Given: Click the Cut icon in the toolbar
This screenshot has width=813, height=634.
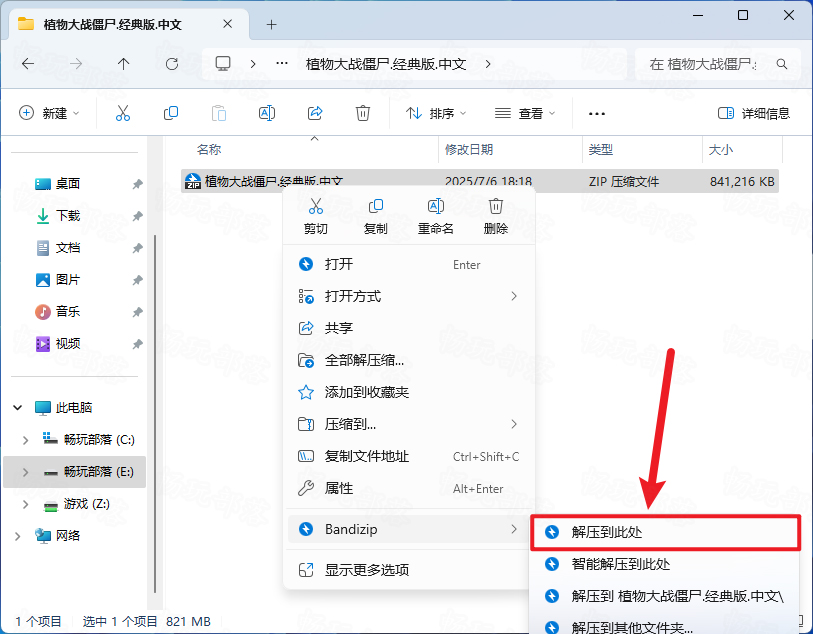Looking at the screenshot, I should pyautogui.click(x=123, y=113).
